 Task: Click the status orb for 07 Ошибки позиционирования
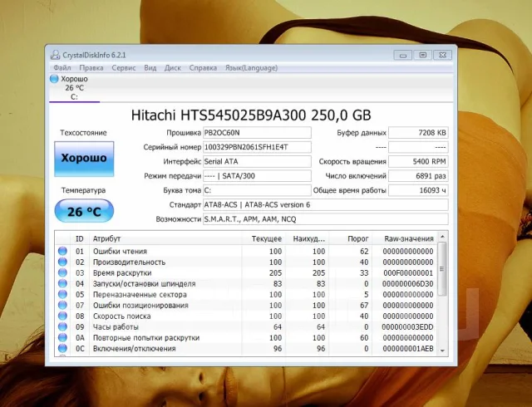point(62,306)
